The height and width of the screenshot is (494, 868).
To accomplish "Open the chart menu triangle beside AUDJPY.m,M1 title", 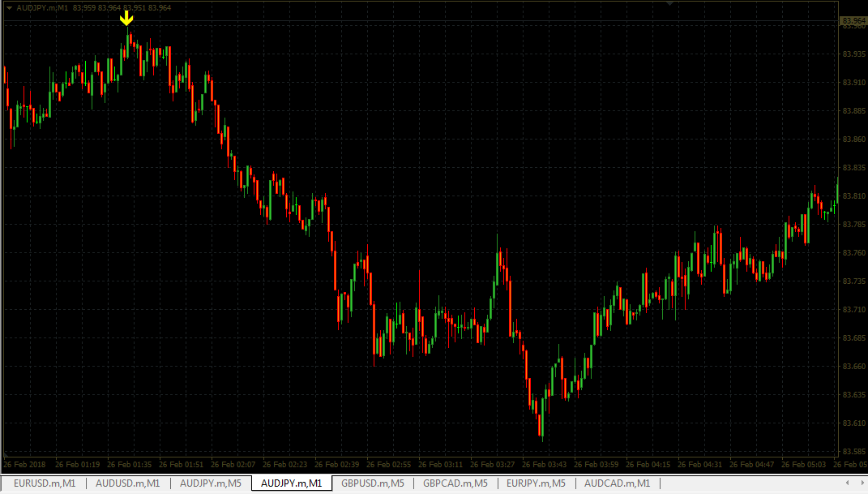I will pyautogui.click(x=9, y=8).
